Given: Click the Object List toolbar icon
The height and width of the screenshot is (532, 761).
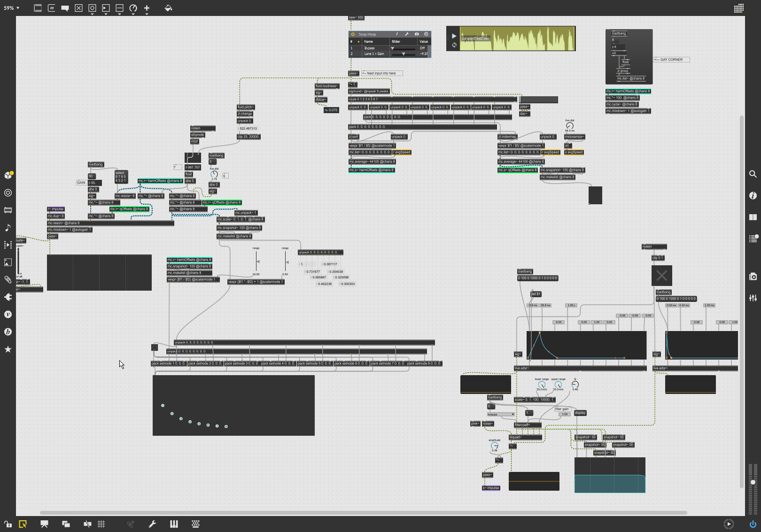Looking at the screenshot, I should (38, 8).
